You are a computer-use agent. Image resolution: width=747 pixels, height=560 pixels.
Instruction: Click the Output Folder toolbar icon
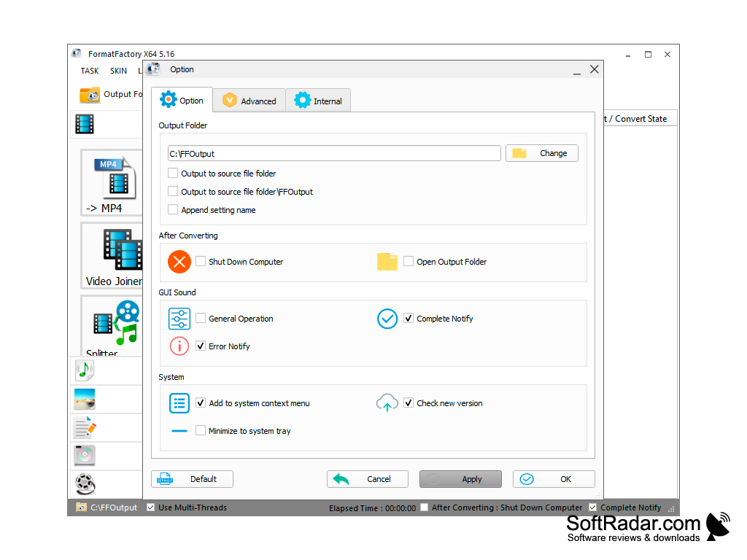click(90, 95)
